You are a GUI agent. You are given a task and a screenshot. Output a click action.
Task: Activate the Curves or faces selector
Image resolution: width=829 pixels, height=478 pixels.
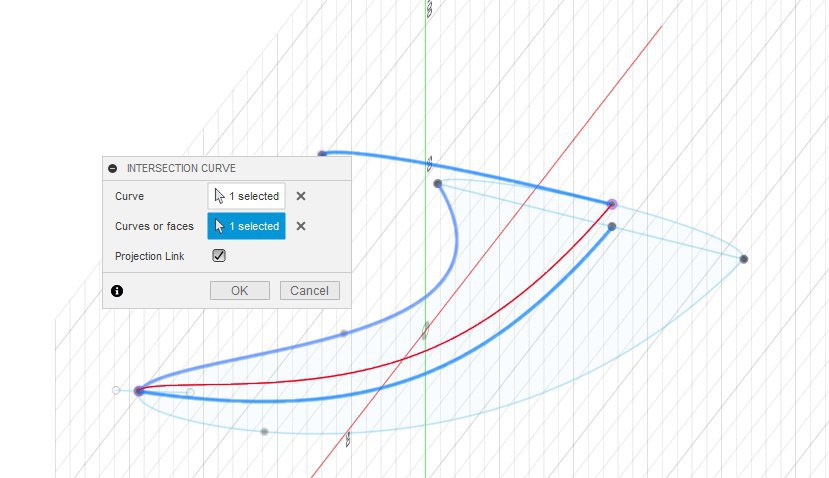coord(246,226)
